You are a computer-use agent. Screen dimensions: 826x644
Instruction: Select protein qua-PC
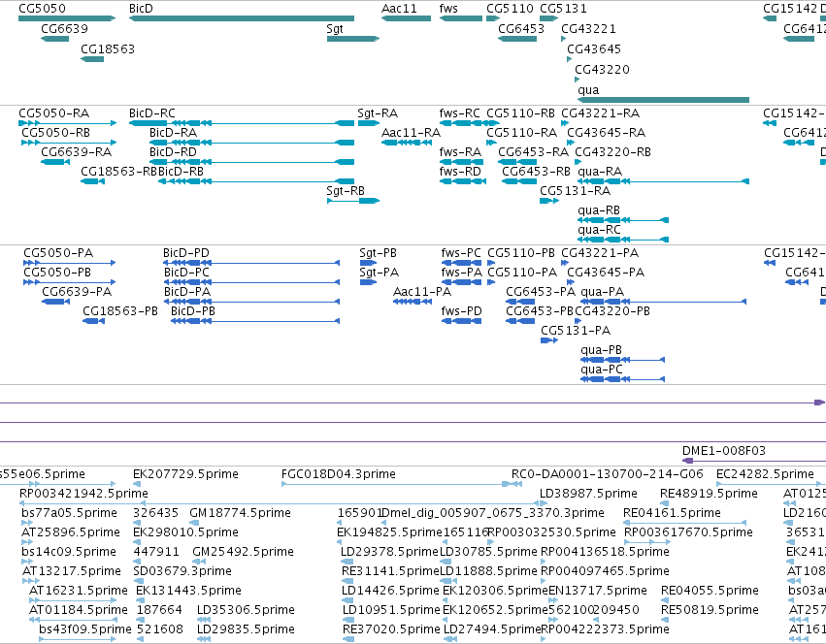click(x=623, y=379)
